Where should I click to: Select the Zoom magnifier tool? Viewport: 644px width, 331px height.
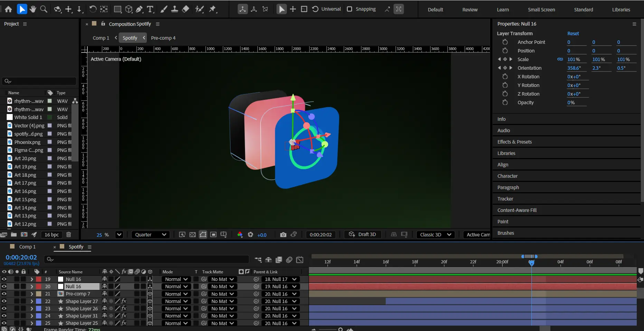point(44,9)
